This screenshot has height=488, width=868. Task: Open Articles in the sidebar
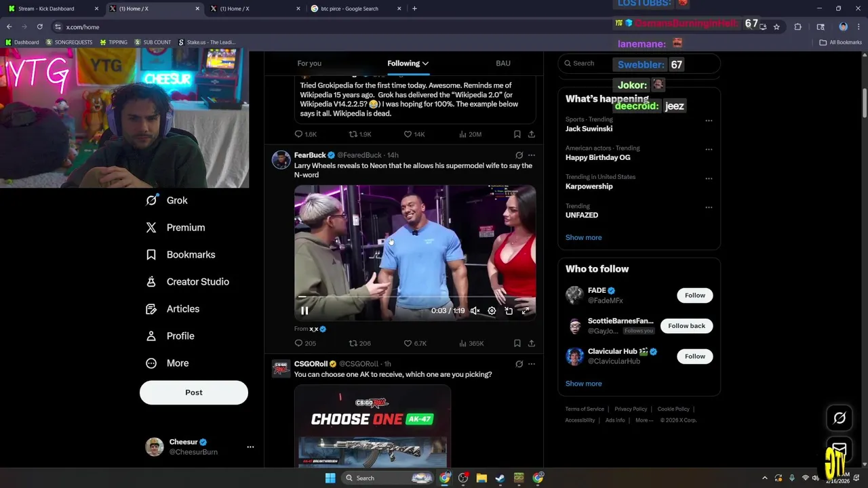tap(172, 309)
